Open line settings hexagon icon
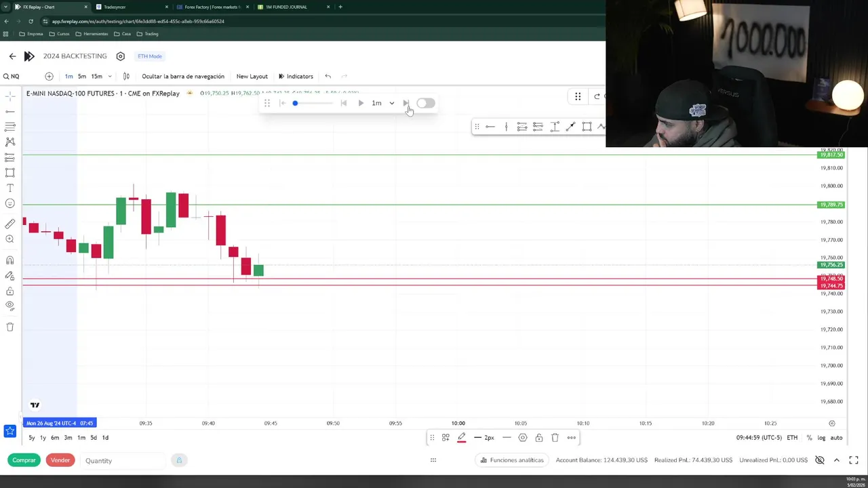The width and height of the screenshot is (868, 488). point(523,438)
